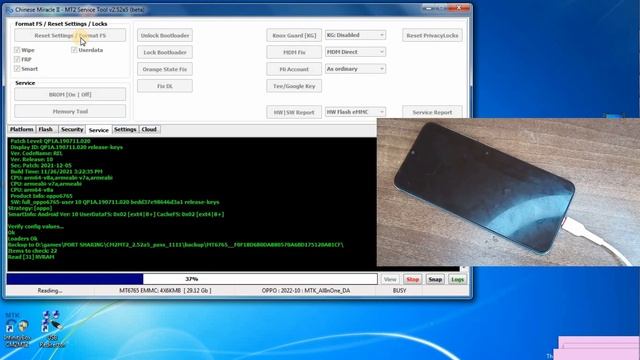Click the HW | SW Report button
The height and width of the screenshot is (360, 640).
click(x=294, y=112)
